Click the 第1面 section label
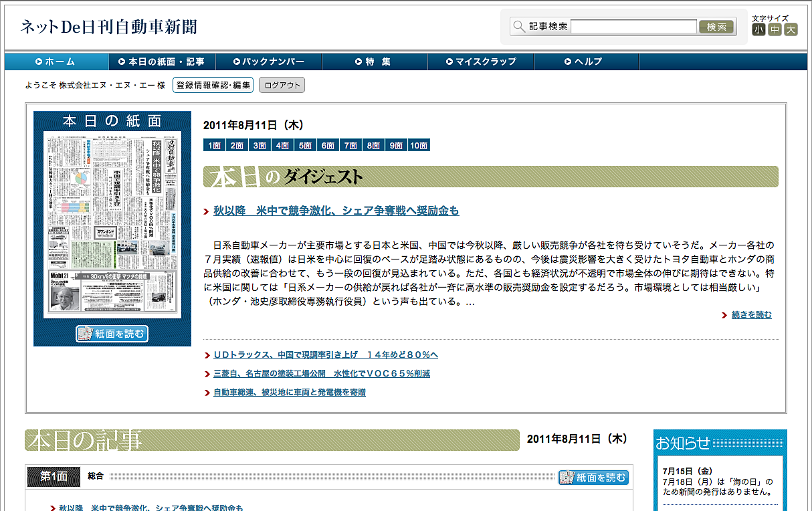Screen dimensions: 812x511 (x=54, y=477)
